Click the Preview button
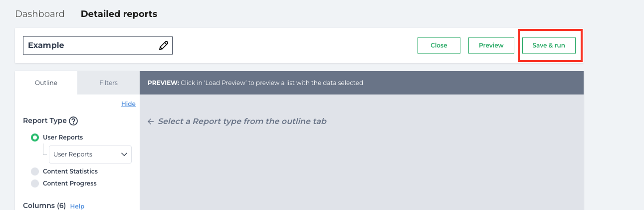644x210 pixels. point(491,45)
